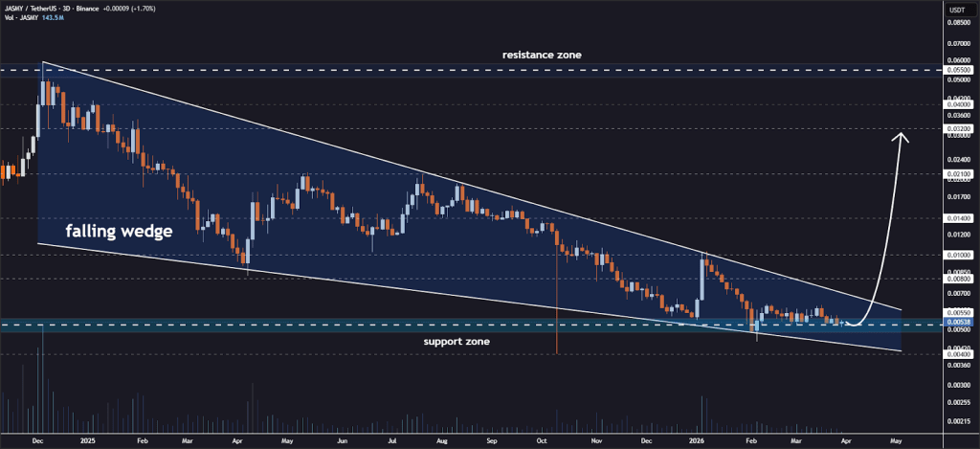Screen dimensions: 980x449
Task: Click 0.01200 on the price axis
Action: (957, 236)
